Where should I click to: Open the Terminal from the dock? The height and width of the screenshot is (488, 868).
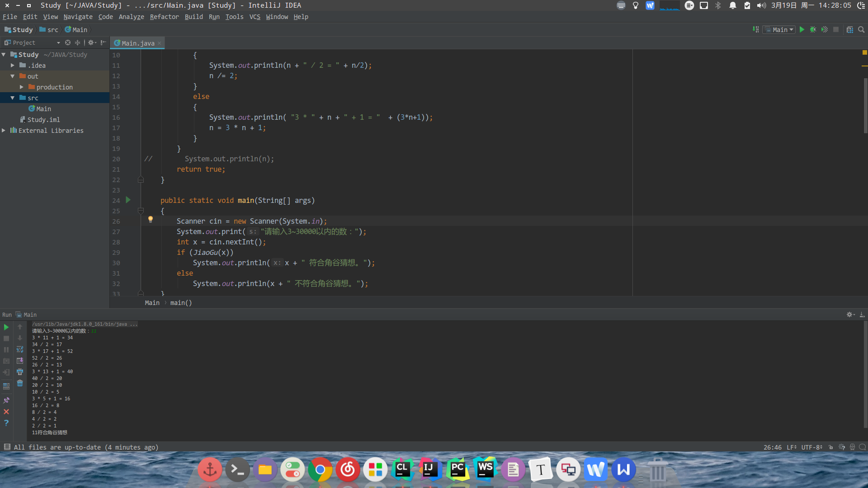237,470
